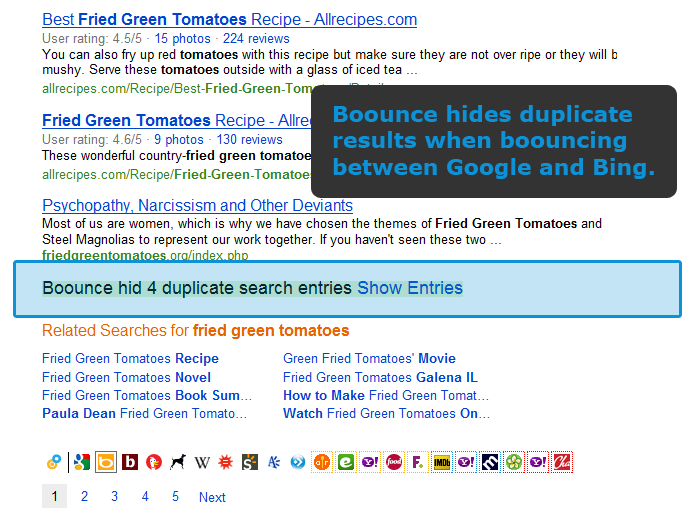This screenshot has height=520, width=700.
Task: Click the red starburst WolframAlpha icon
Action: (x=226, y=462)
